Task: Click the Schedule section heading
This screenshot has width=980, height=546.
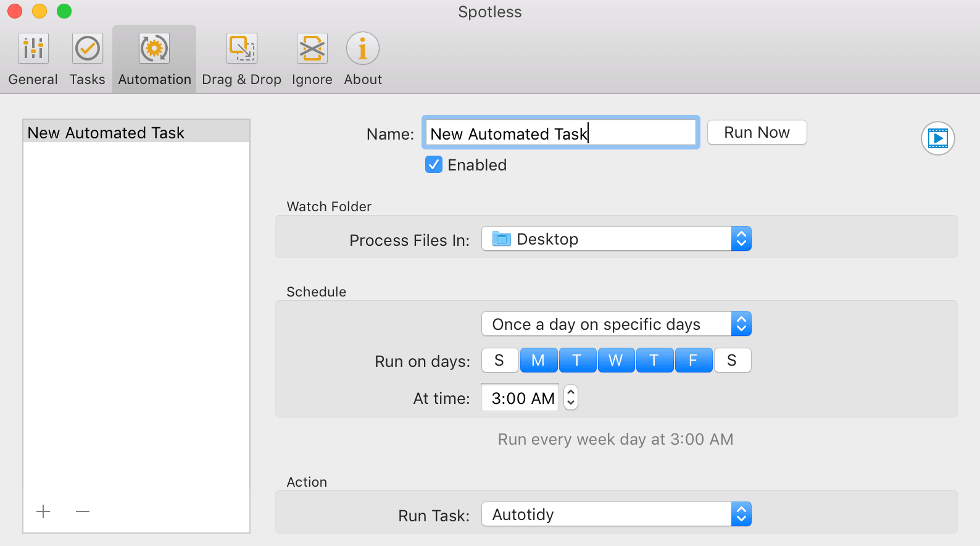Action: point(317,292)
